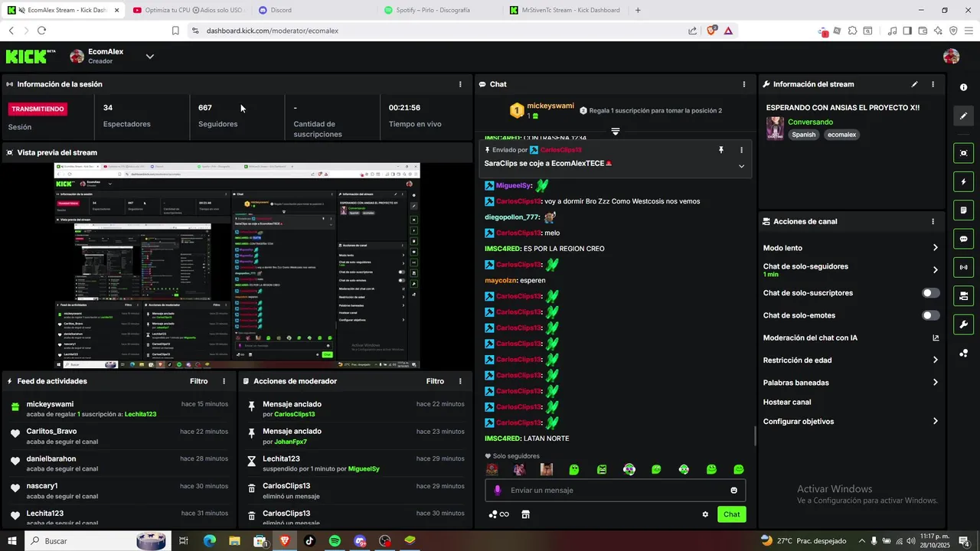Open Spotify from the Windows taskbar
The image size is (980, 551).
tap(335, 541)
